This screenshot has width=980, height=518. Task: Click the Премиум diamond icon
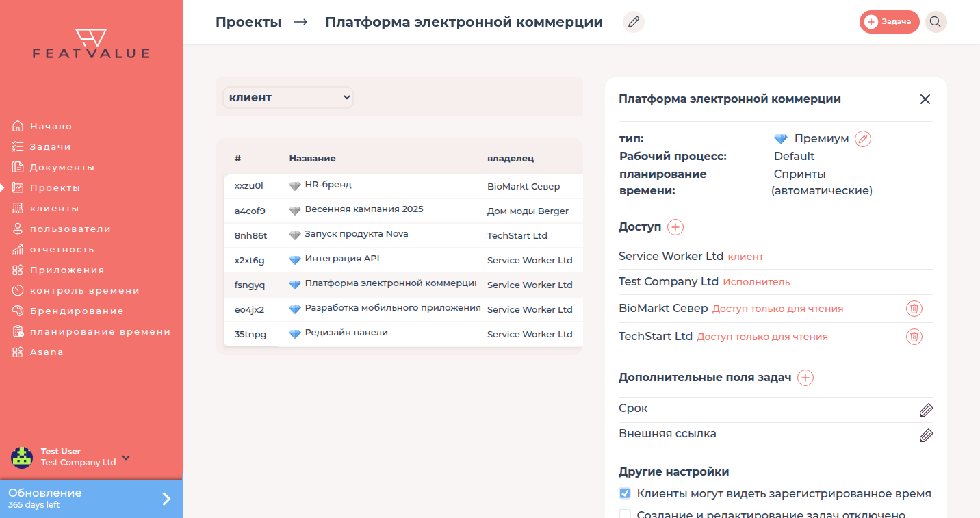tap(781, 139)
